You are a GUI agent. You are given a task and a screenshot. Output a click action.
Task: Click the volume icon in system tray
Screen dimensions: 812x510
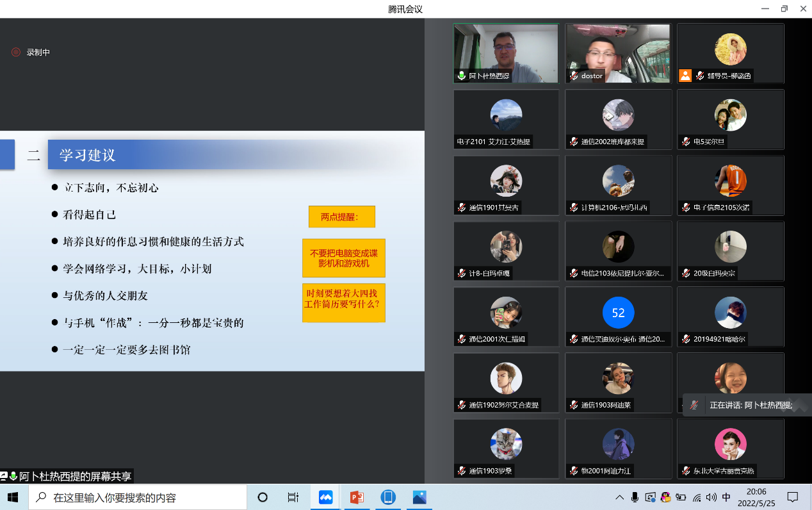pos(711,497)
